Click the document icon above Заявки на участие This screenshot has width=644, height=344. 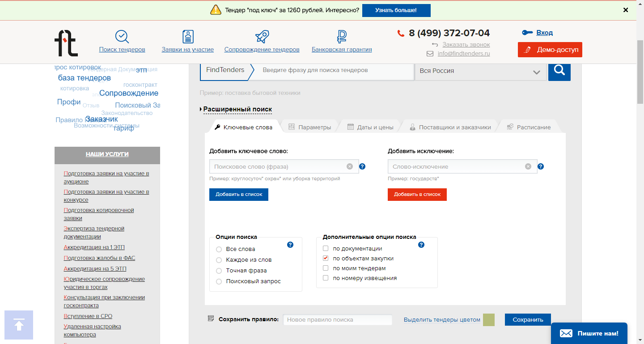coord(188,36)
